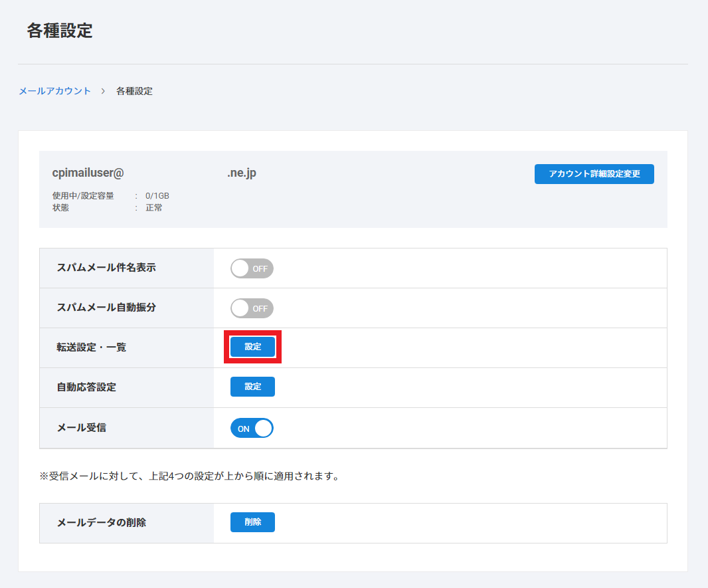Click the 各種設定 breadcrumb item
The height and width of the screenshot is (588, 708).
[134, 91]
